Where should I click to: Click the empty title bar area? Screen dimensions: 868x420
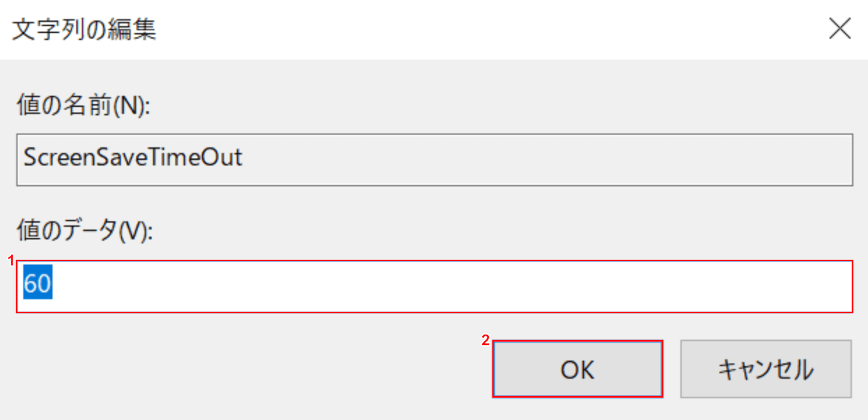[x=477, y=30]
